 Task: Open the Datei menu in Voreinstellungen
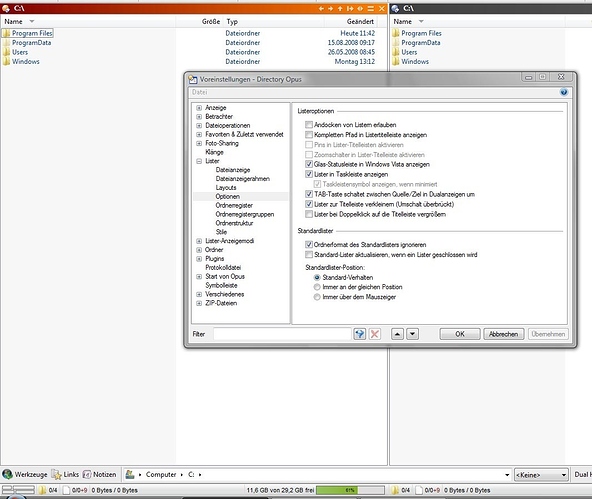pyautogui.click(x=199, y=92)
